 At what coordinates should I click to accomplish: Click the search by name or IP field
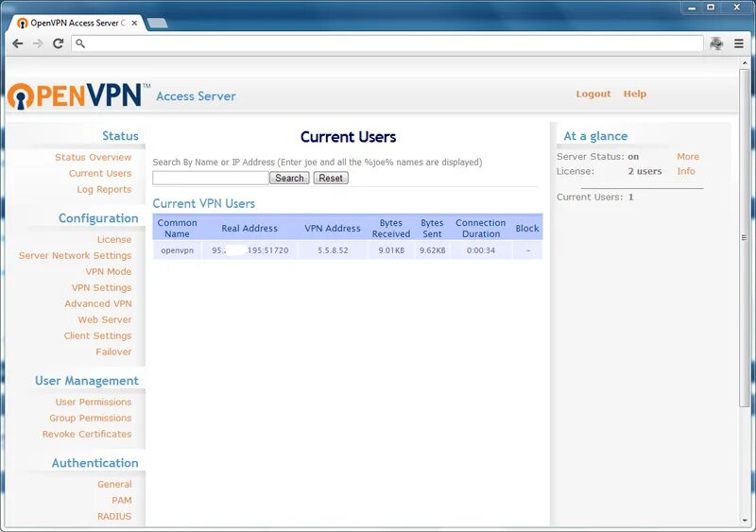point(211,178)
